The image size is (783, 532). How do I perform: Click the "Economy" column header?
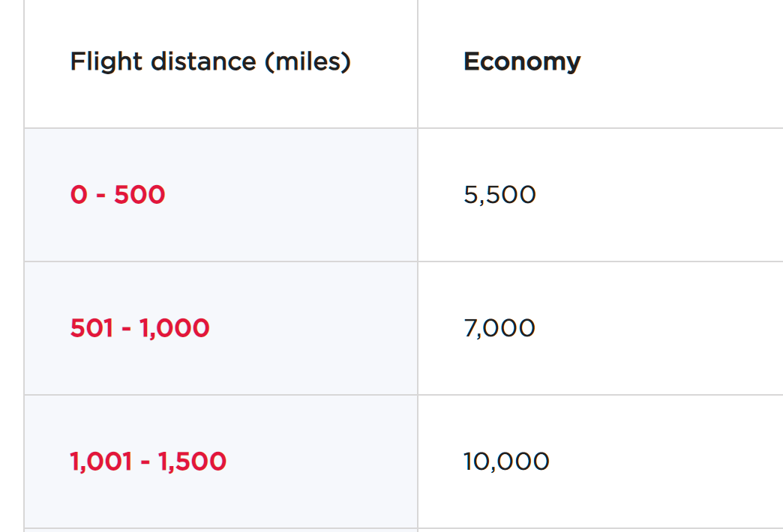point(522,62)
